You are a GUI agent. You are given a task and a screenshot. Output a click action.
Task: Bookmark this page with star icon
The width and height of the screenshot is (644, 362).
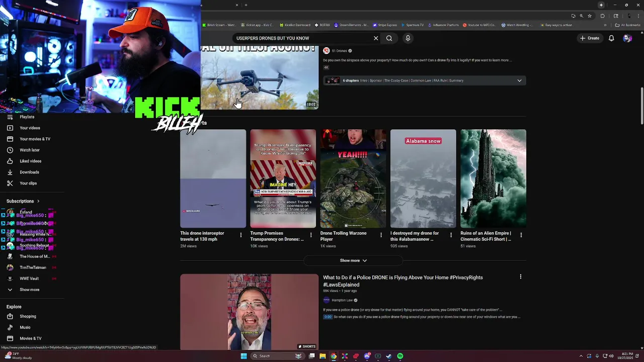pyautogui.click(x=590, y=16)
